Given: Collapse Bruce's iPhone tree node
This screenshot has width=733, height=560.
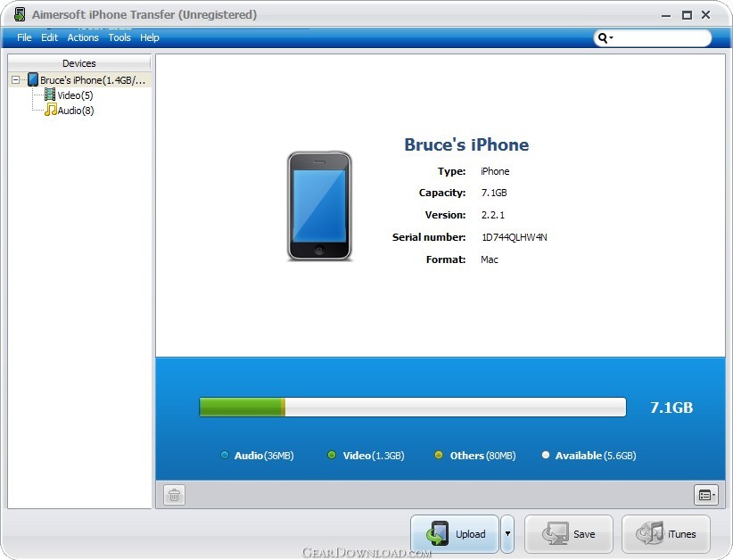Looking at the screenshot, I should click(15, 80).
